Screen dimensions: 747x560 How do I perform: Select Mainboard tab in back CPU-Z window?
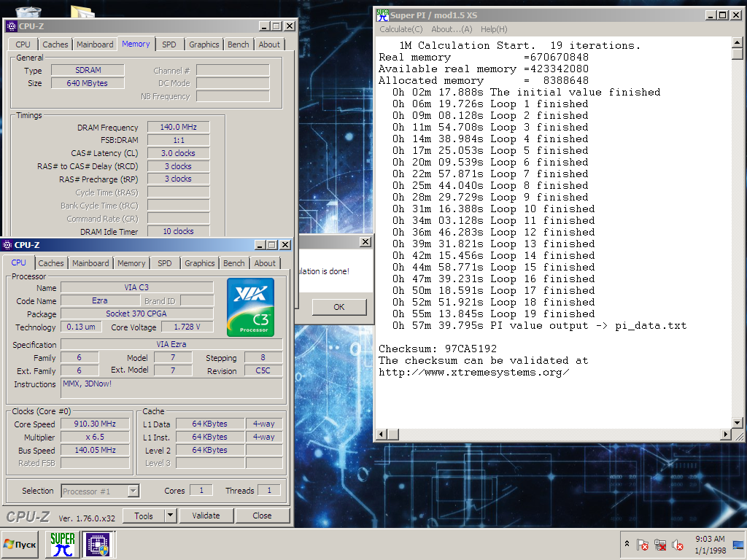coord(95,44)
